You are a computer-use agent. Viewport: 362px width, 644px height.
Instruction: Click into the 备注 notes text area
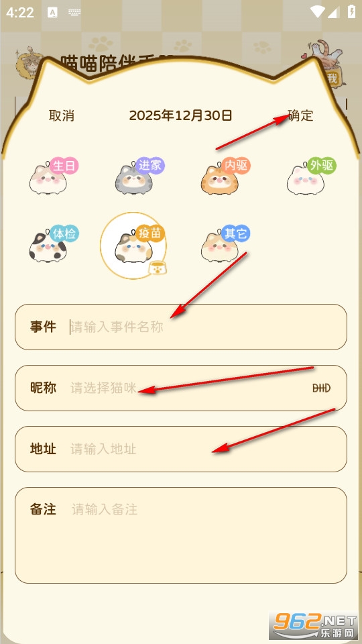[x=180, y=535]
